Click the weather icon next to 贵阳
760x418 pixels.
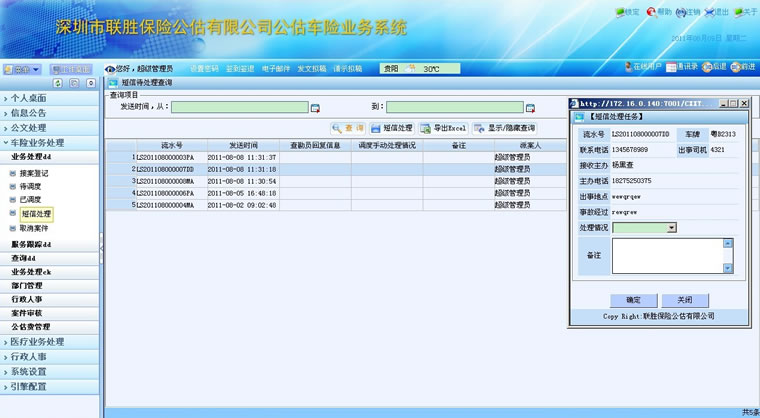pyautogui.click(x=410, y=68)
